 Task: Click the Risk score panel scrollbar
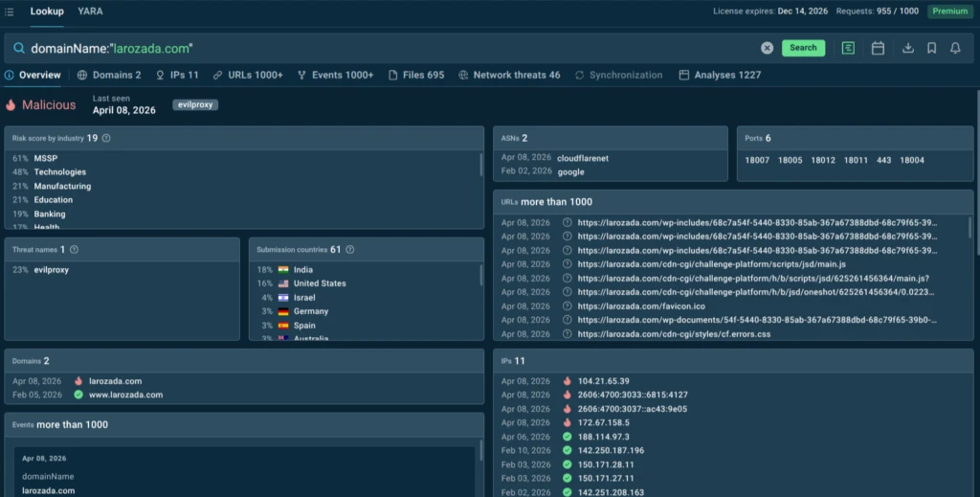(x=480, y=164)
